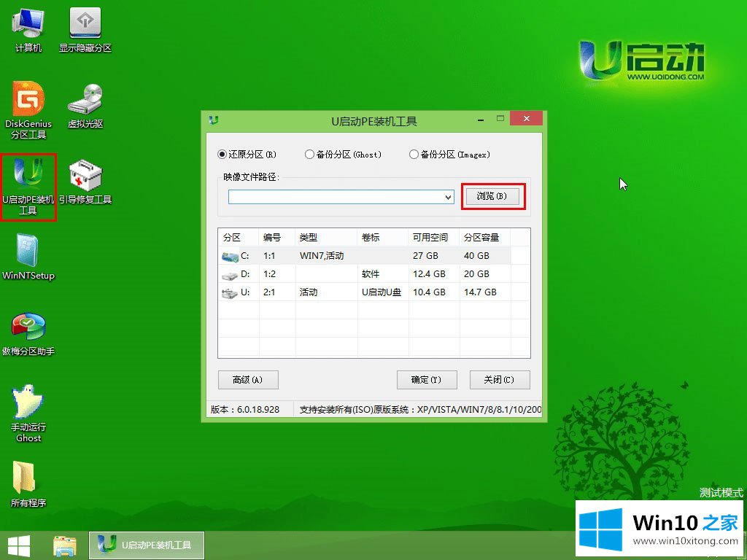Click the 高级(A) button
This screenshot has height=560, width=747.
click(248, 379)
